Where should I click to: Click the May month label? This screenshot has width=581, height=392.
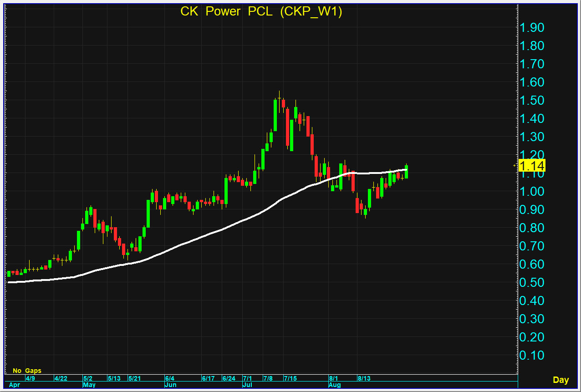tap(89, 385)
